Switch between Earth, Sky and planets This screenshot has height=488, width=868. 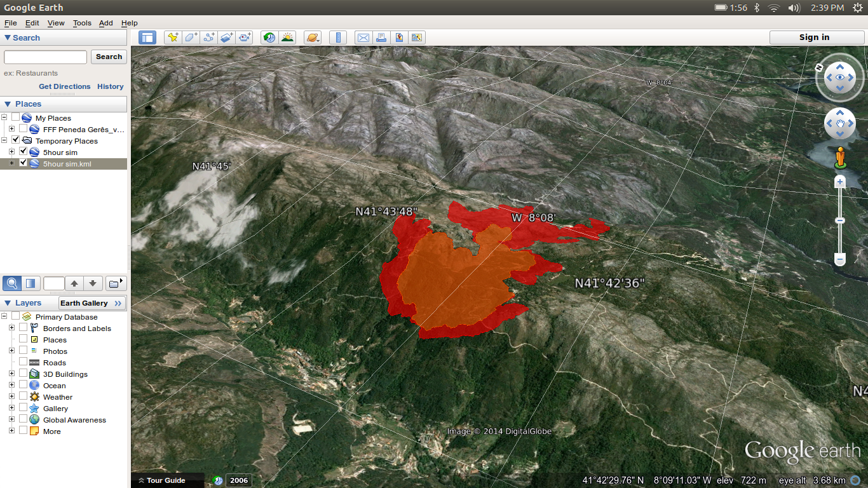[313, 37]
